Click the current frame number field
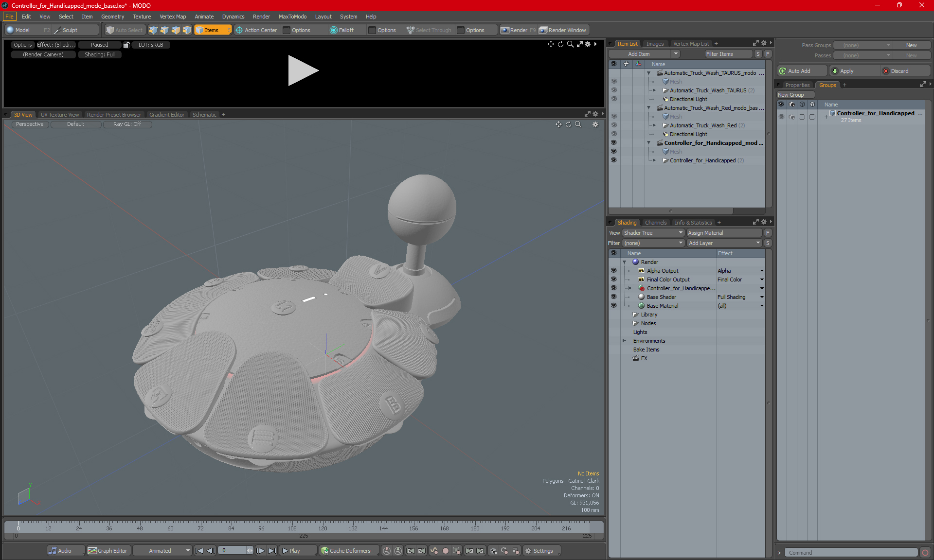Viewport: 934px width, 560px height. coord(232,551)
